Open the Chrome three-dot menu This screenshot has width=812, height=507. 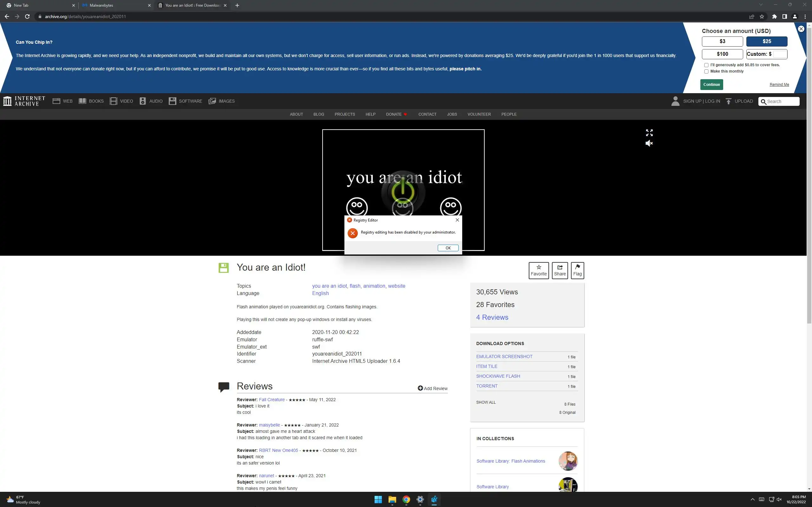pos(805,16)
